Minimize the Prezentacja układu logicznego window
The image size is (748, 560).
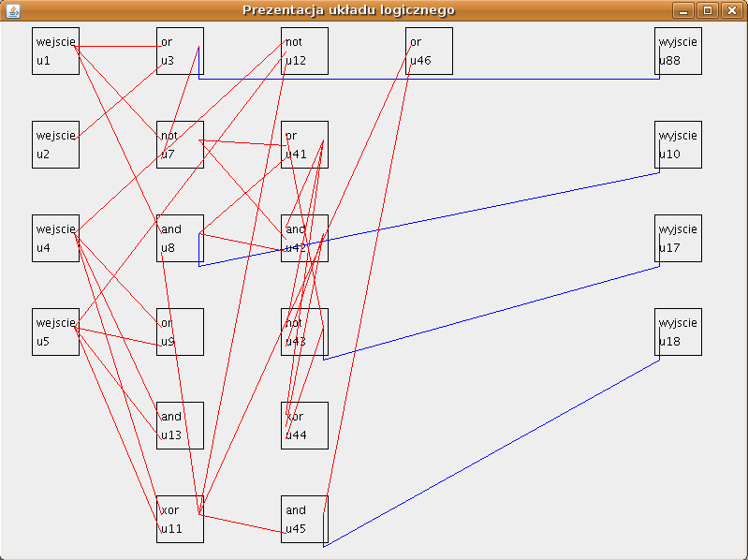tap(683, 10)
